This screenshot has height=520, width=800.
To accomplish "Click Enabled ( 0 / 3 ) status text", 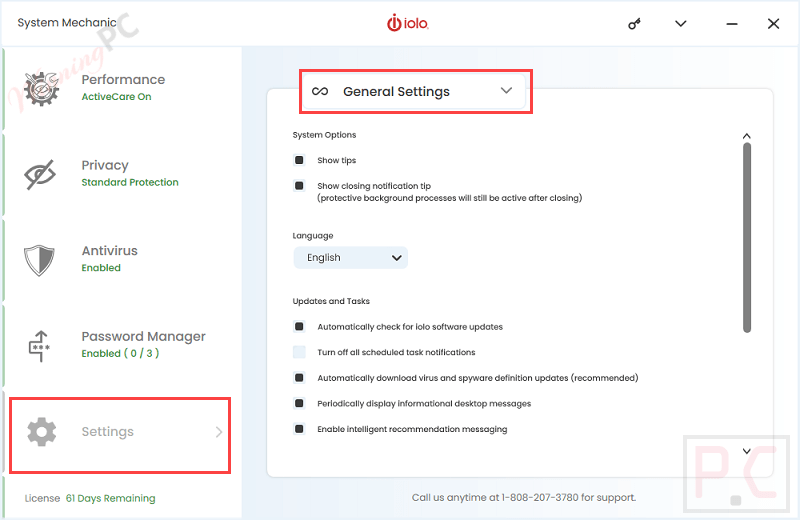I will pyautogui.click(x=120, y=353).
